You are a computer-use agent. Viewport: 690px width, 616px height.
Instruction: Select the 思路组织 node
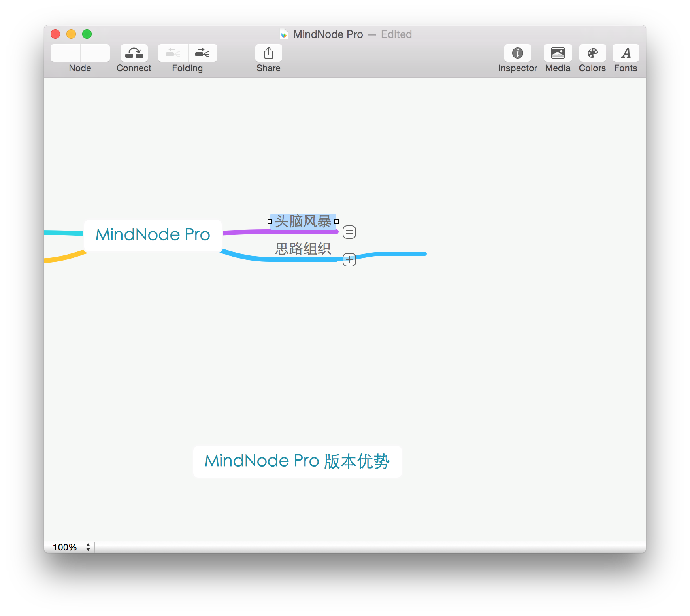click(x=303, y=249)
